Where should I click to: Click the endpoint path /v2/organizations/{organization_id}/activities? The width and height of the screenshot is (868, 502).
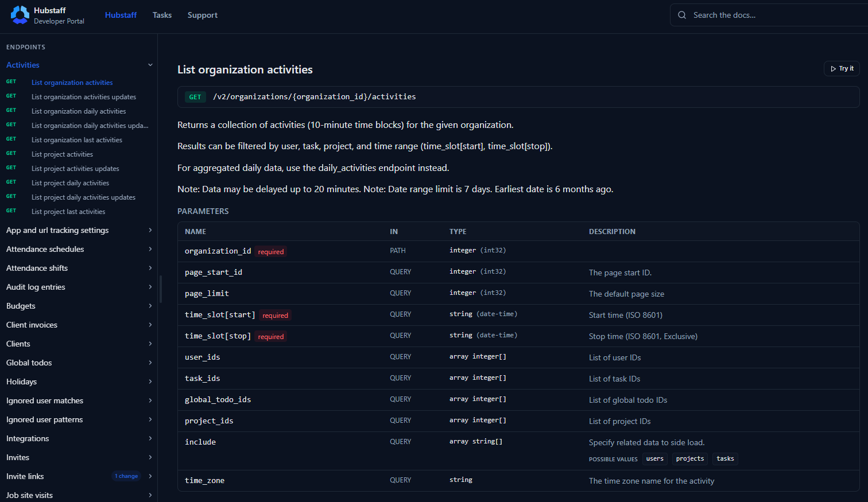point(314,97)
